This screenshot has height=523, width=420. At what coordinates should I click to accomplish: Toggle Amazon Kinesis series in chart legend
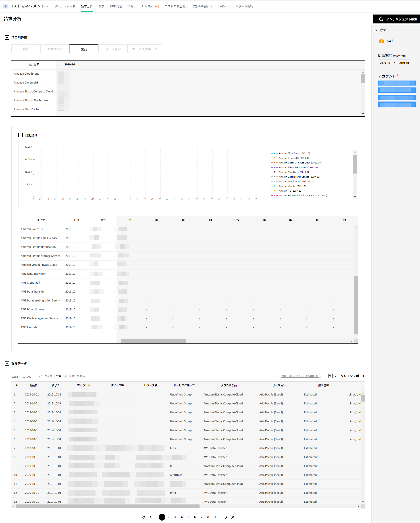(x=292, y=186)
